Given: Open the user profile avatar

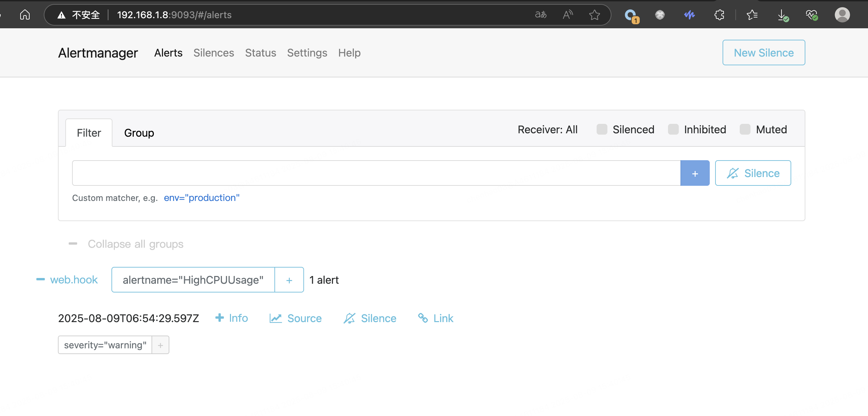Looking at the screenshot, I should [842, 15].
